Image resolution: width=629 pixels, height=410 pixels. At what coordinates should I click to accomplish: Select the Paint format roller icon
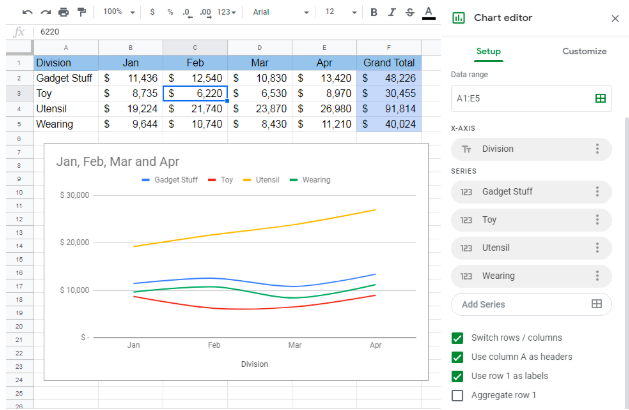point(82,12)
